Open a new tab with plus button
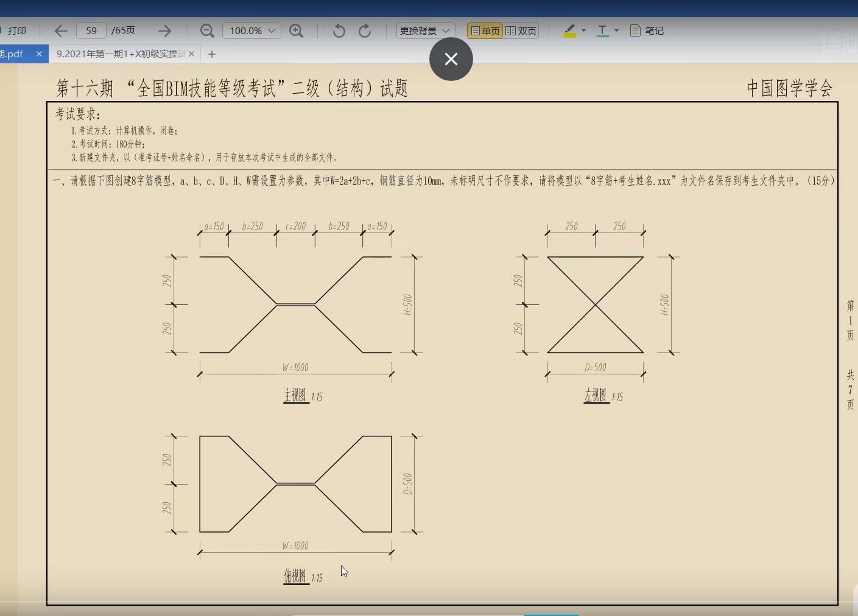This screenshot has width=858, height=616. tap(212, 54)
